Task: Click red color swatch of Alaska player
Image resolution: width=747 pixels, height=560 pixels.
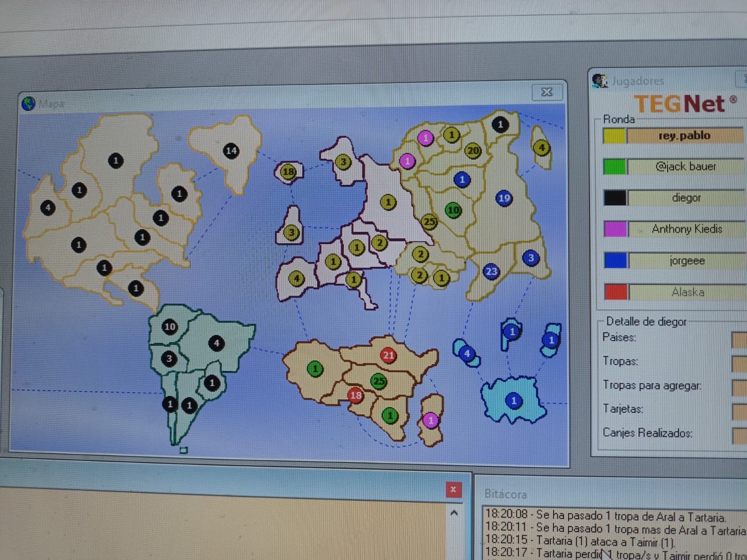Action: pos(616,292)
